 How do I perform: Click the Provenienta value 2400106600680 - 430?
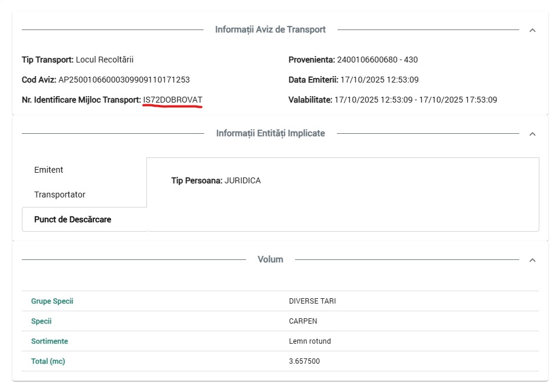pos(377,60)
